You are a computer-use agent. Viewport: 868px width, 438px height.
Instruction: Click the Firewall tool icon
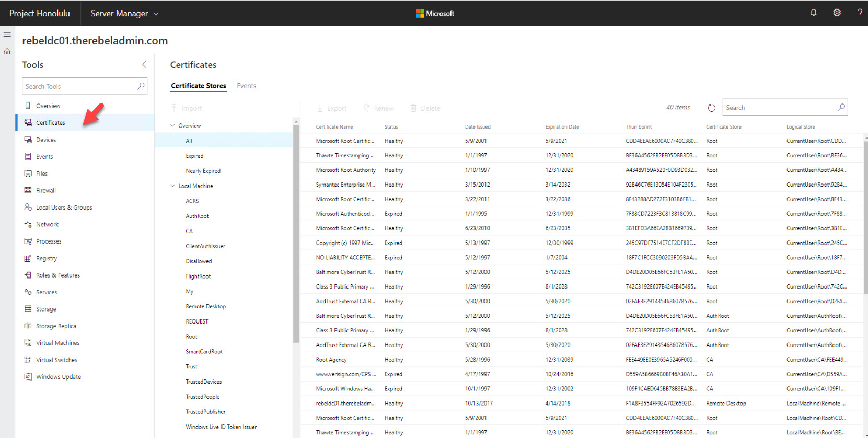tap(28, 190)
